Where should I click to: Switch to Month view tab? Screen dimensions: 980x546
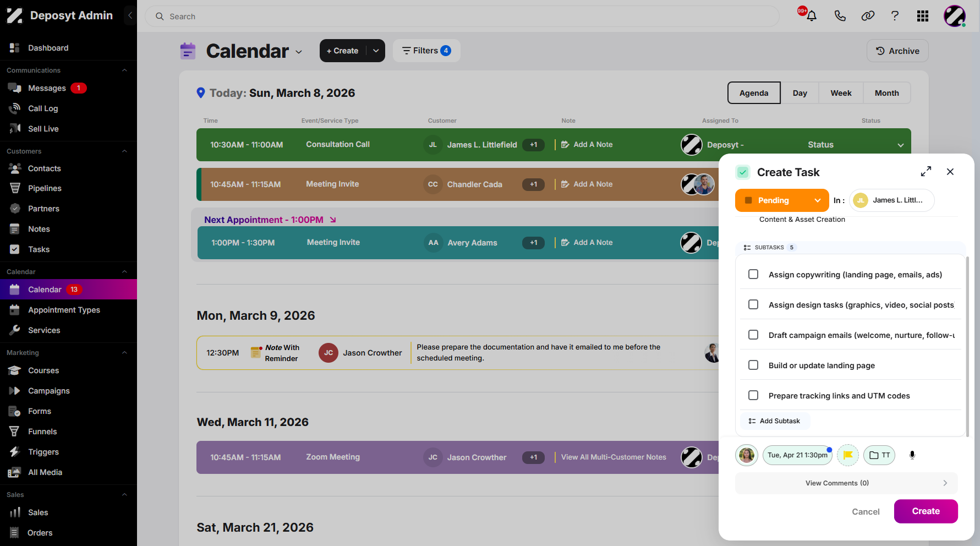click(886, 93)
